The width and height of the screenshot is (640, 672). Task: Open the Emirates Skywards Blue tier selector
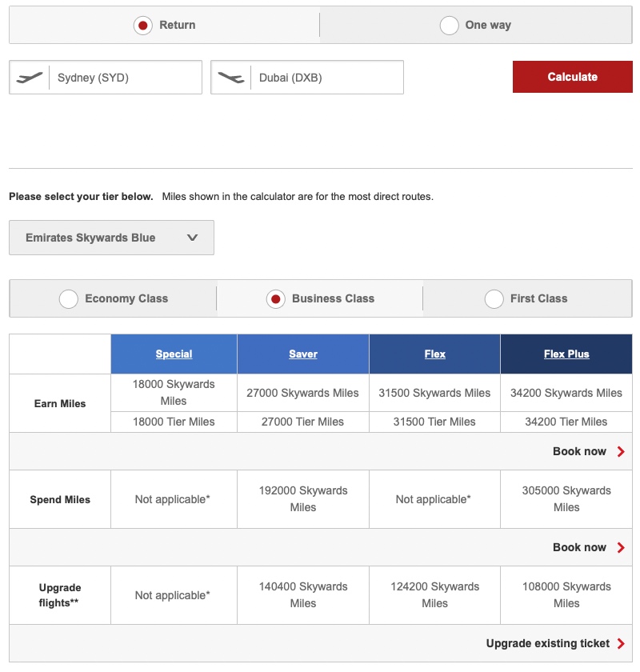coord(111,238)
